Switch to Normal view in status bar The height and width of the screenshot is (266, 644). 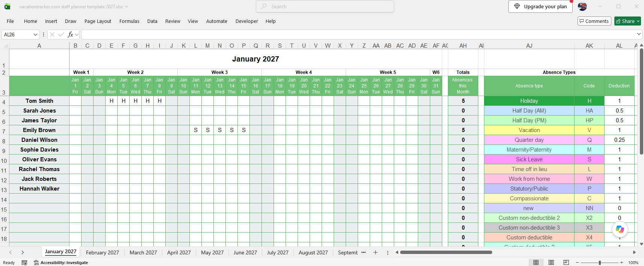[536, 263]
